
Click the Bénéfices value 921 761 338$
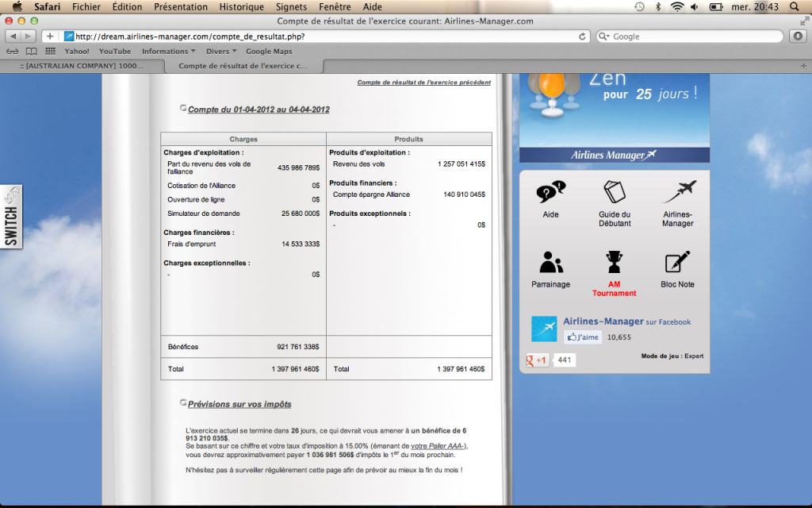(x=298, y=347)
